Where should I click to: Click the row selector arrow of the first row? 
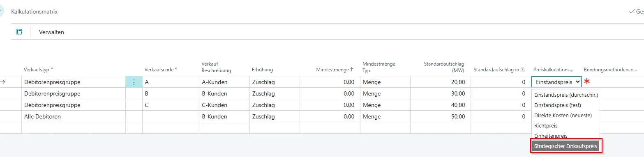[x=3, y=82]
